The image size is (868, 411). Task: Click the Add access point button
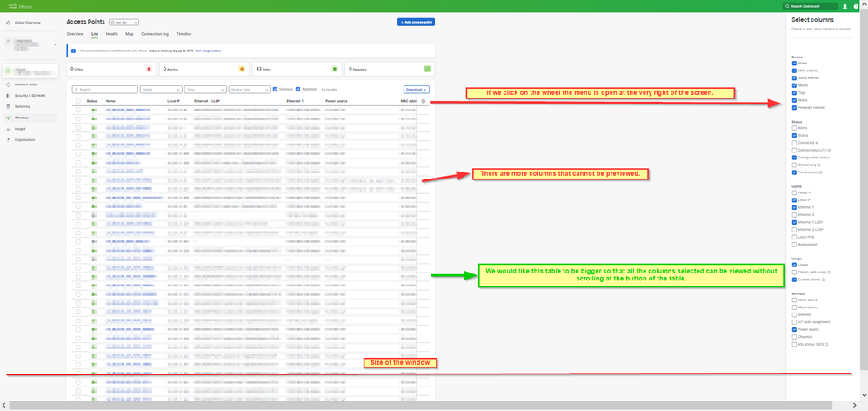point(416,22)
